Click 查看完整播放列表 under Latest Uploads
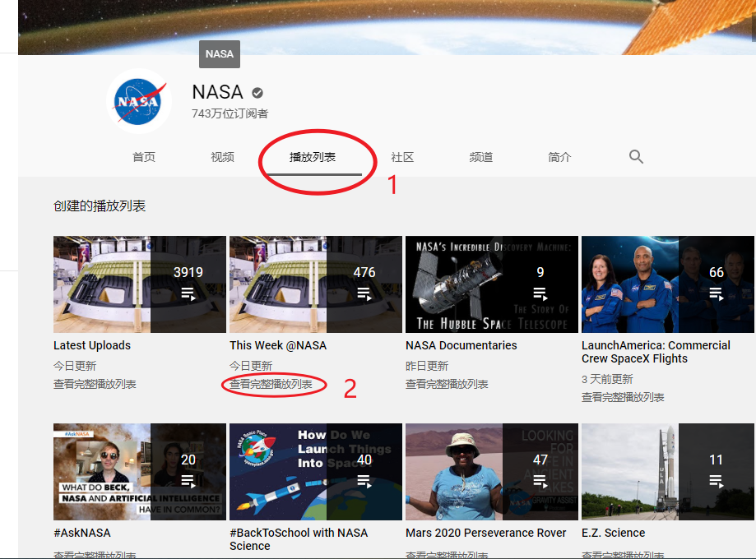The height and width of the screenshot is (559, 756). click(x=95, y=384)
